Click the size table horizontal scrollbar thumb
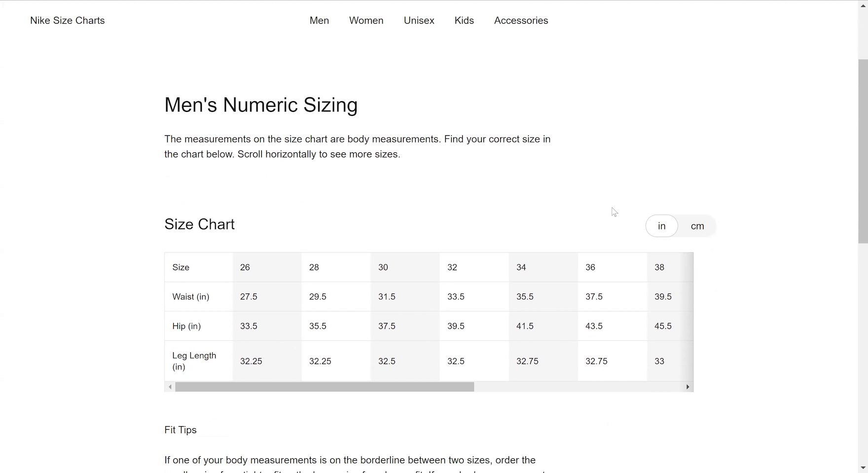 point(324,387)
